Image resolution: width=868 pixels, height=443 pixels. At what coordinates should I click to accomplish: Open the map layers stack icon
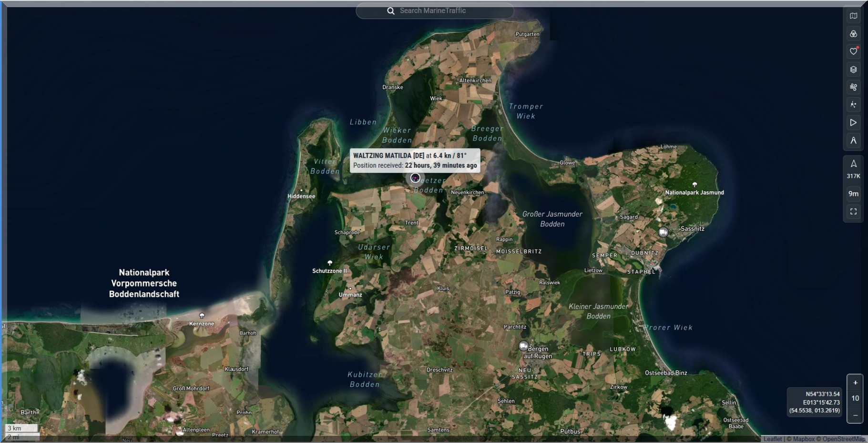(x=853, y=70)
